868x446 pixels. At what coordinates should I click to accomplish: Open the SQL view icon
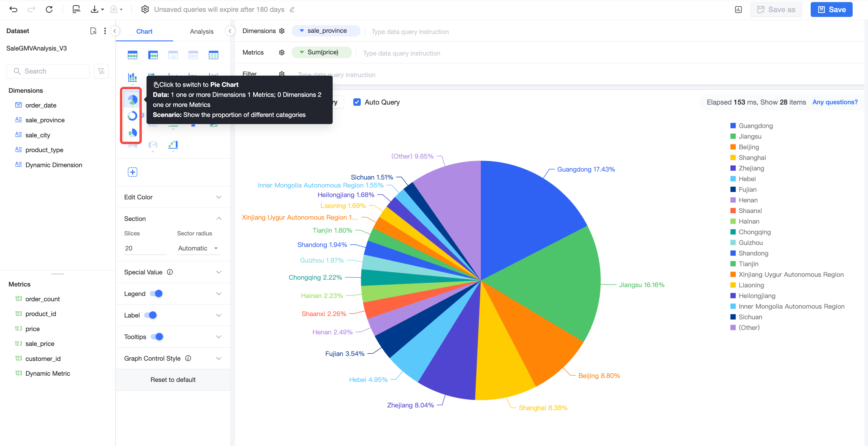(x=77, y=9)
